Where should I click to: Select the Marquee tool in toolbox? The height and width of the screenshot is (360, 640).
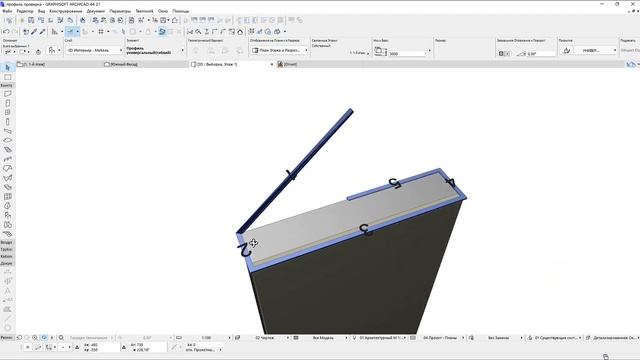pos(7,77)
